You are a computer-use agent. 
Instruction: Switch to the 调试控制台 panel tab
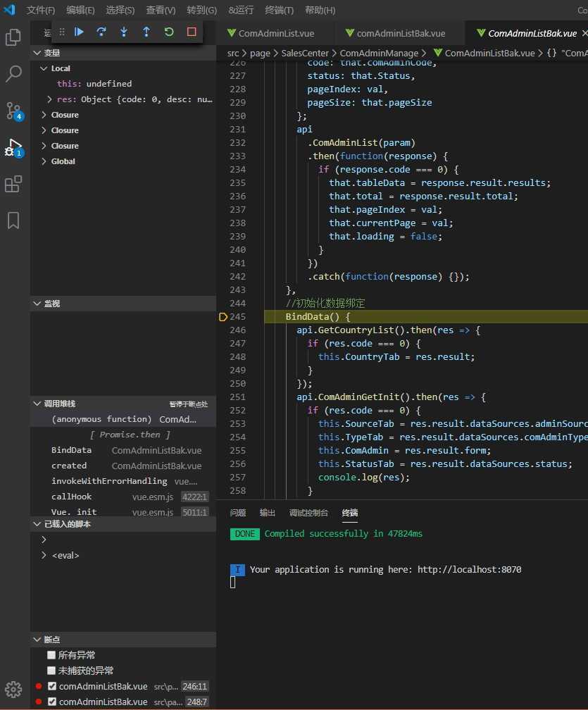[x=308, y=513]
